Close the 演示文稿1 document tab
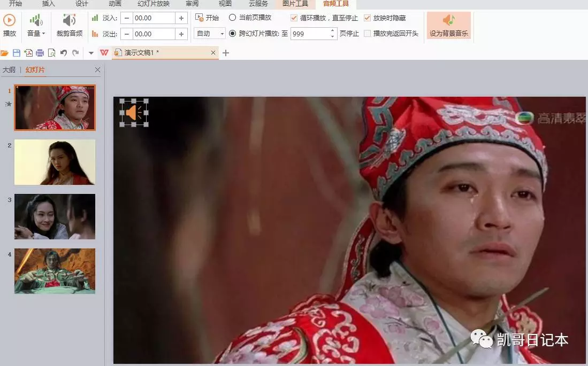The image size is (588, 366). click(213, 53)
